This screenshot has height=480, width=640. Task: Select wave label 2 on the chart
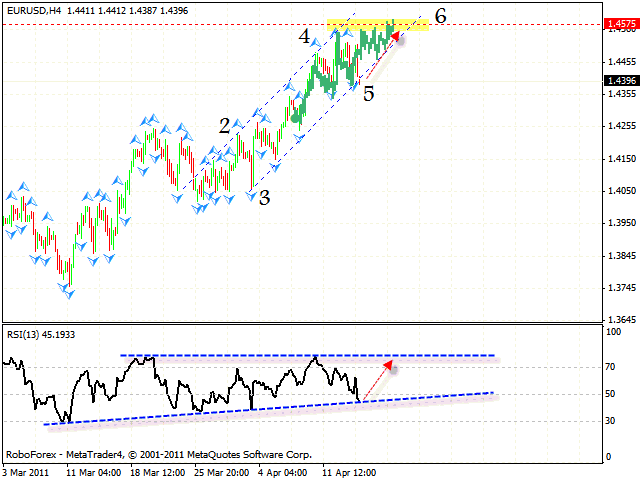225,126
